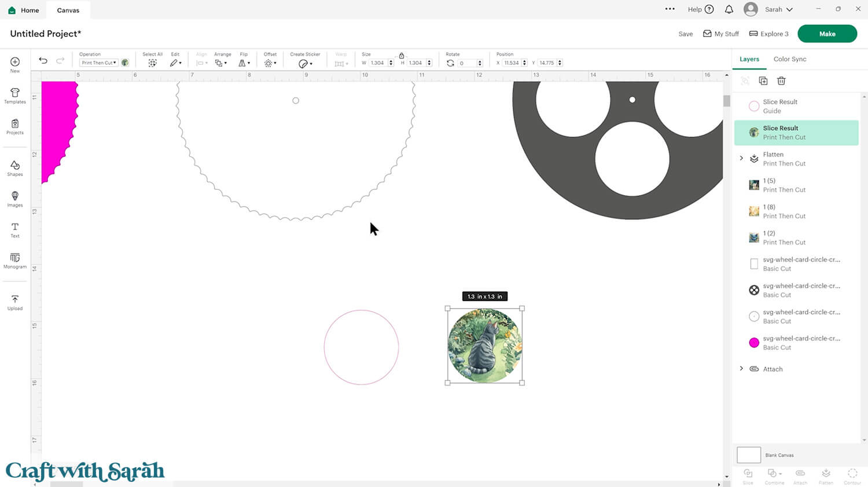Viewport: 868px width, 487px height.
Task: Go to the Home tab
Action: 24,10
